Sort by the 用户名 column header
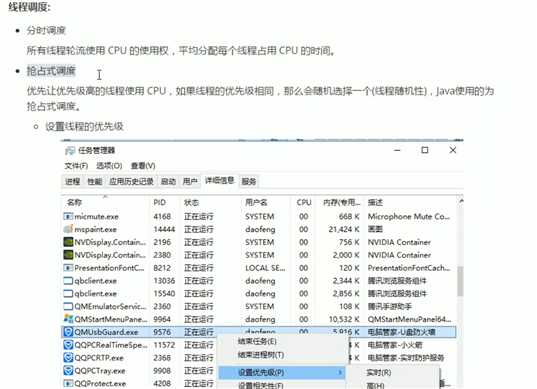Screen dimensions: 537x389 tap(256, 203)
